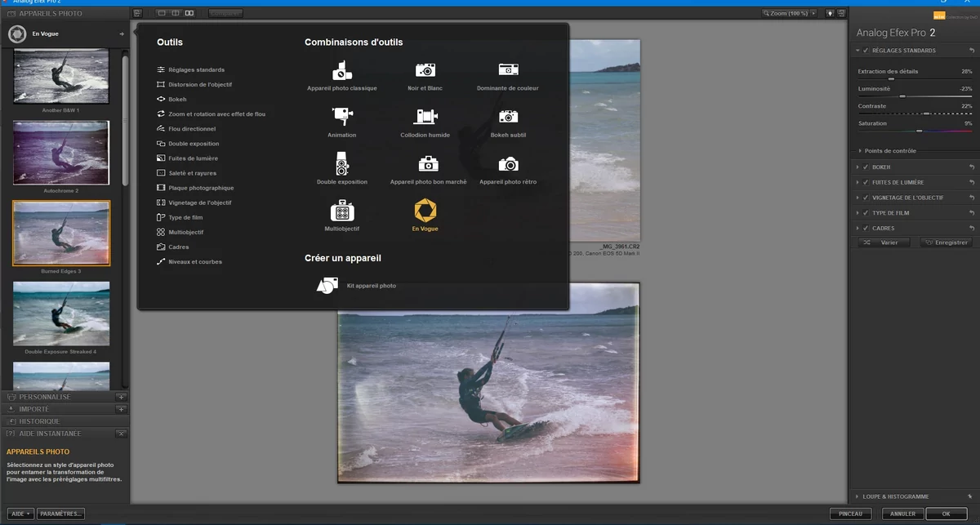Reset Réglages standards with arrow icon
The height and width of the screenshot is (525, 980).
pos(972,51)
